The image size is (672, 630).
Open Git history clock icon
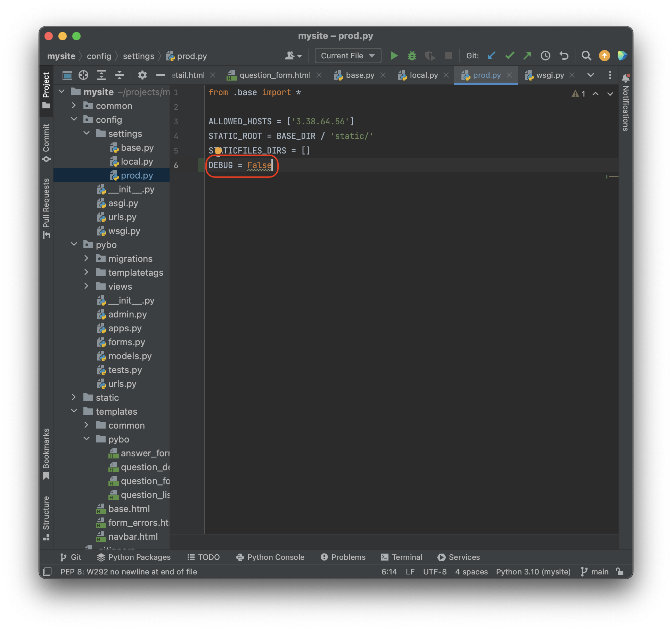pyautogui.click(x=545, y=56)
